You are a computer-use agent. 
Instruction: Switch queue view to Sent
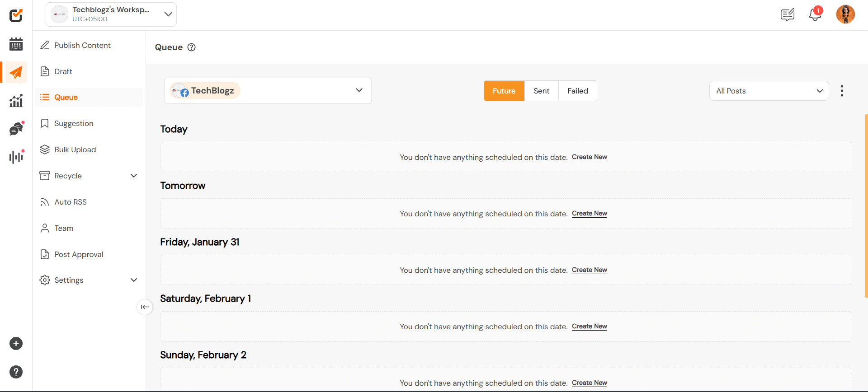[541, 91]
